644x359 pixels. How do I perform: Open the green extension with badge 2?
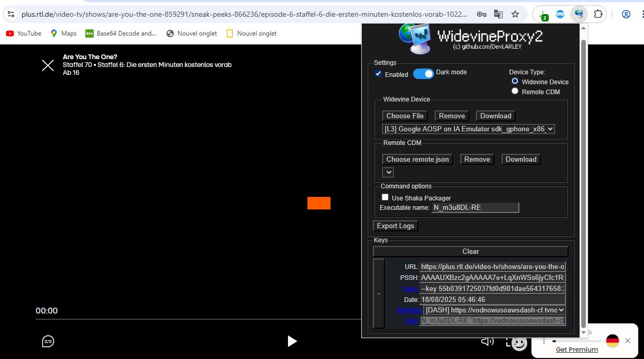543,15
